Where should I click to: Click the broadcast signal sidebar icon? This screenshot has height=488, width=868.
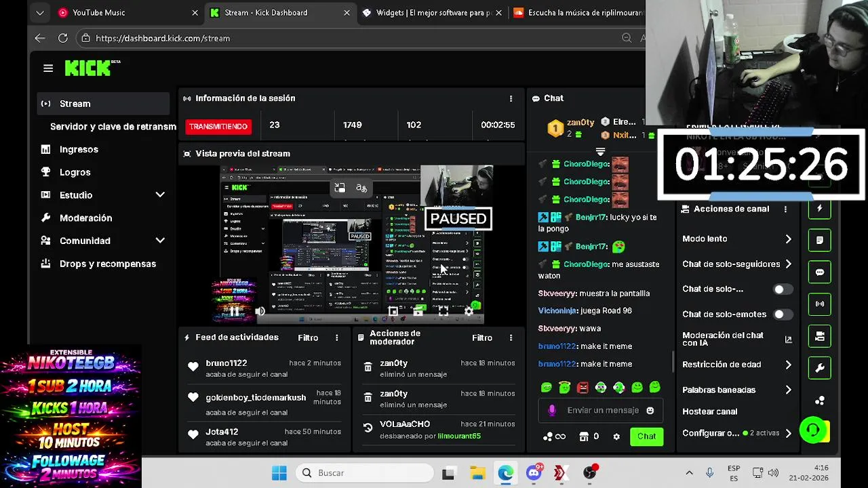coord(819,304)
